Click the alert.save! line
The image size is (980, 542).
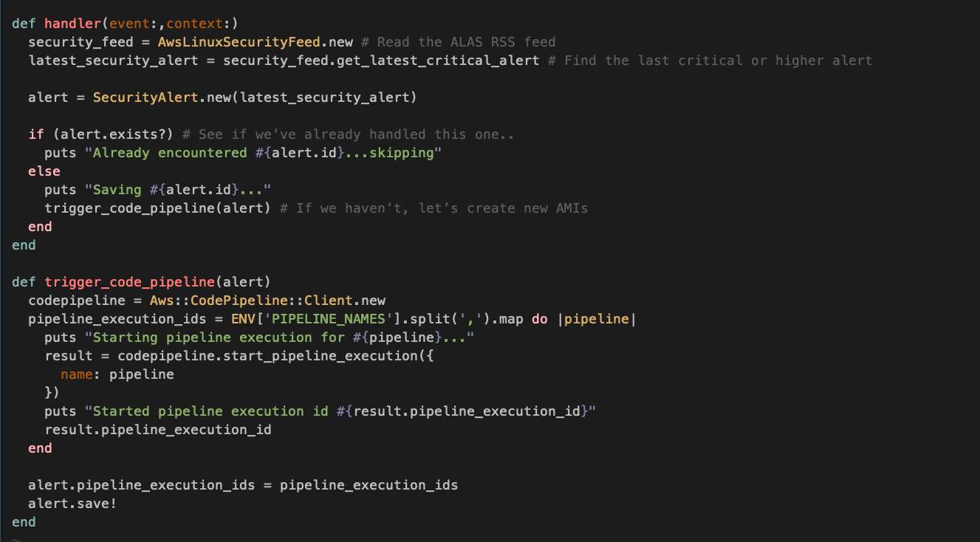tap(72, 504)
